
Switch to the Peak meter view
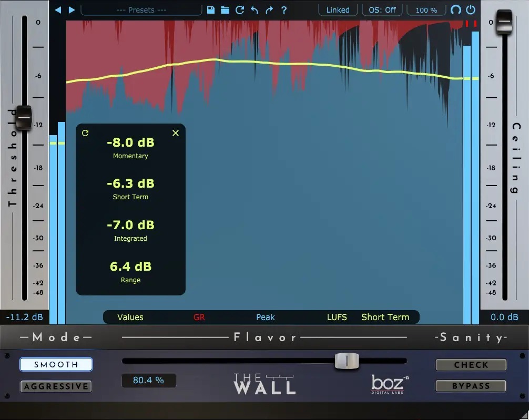(x=265, y=317)
